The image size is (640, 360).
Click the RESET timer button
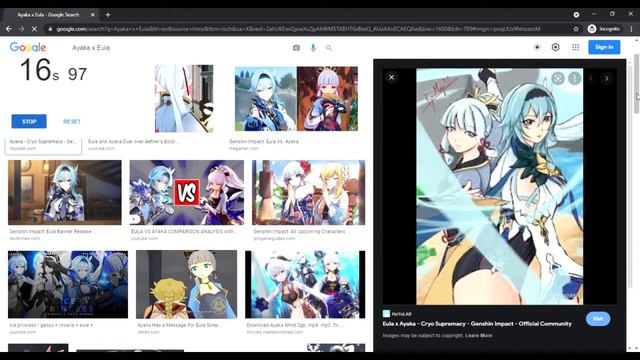(72, 122)
